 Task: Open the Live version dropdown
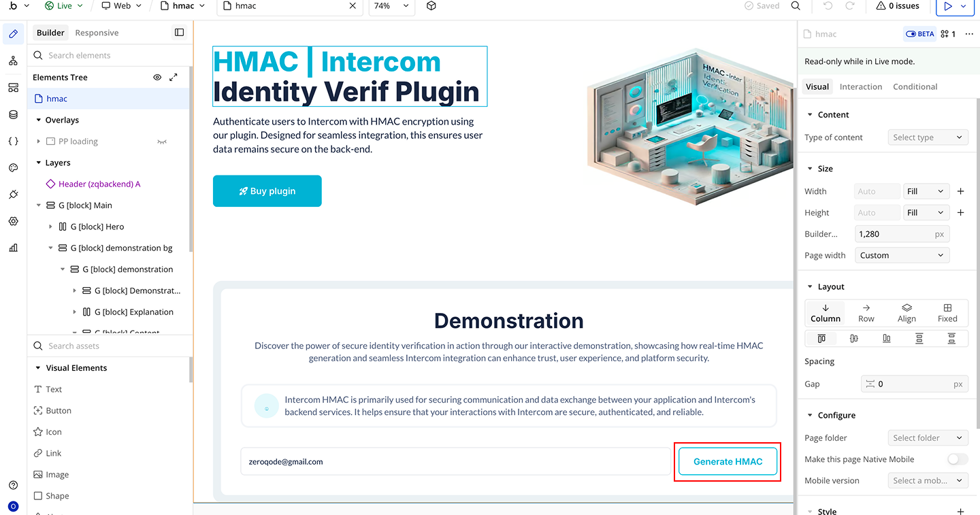[63, 6]
